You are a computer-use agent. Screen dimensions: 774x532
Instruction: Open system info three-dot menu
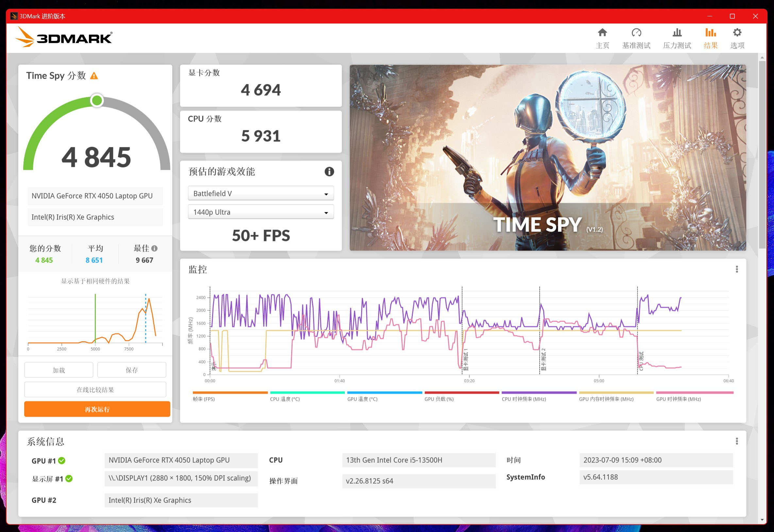[737, 441]
